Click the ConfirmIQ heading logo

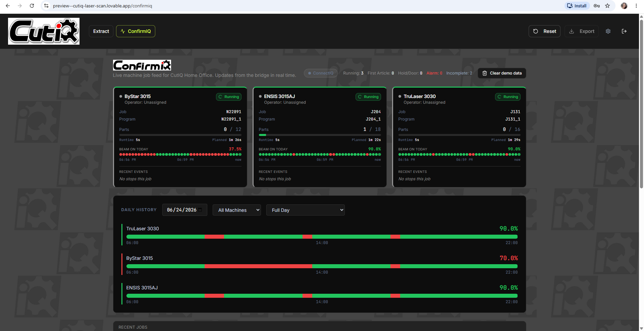tap(142, 65)
